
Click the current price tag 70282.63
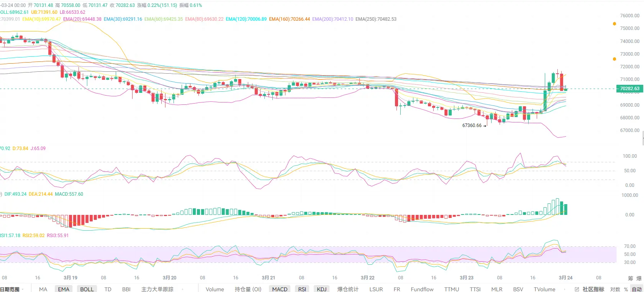[630, 89]
